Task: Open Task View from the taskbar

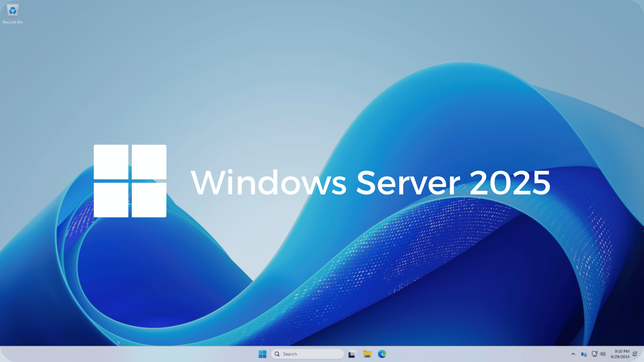Action: 352,354
